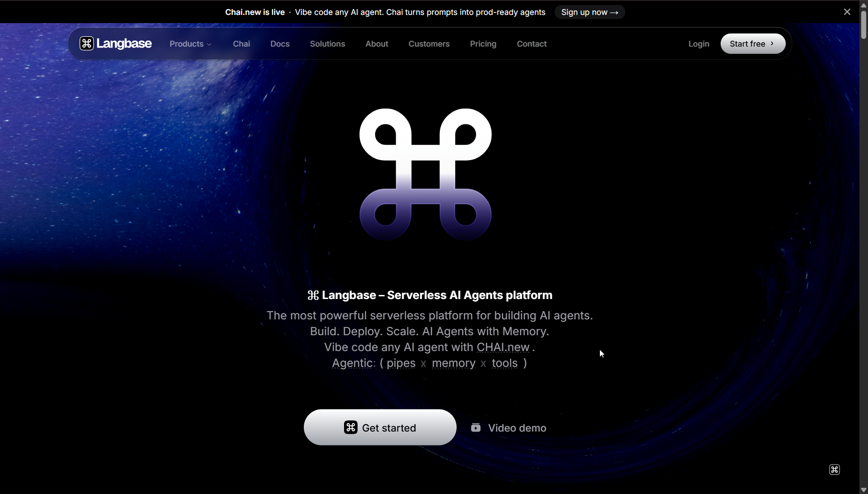868x494 pixels.
Task: Follow the CHAI.new link
Action: tap(503, 347)
